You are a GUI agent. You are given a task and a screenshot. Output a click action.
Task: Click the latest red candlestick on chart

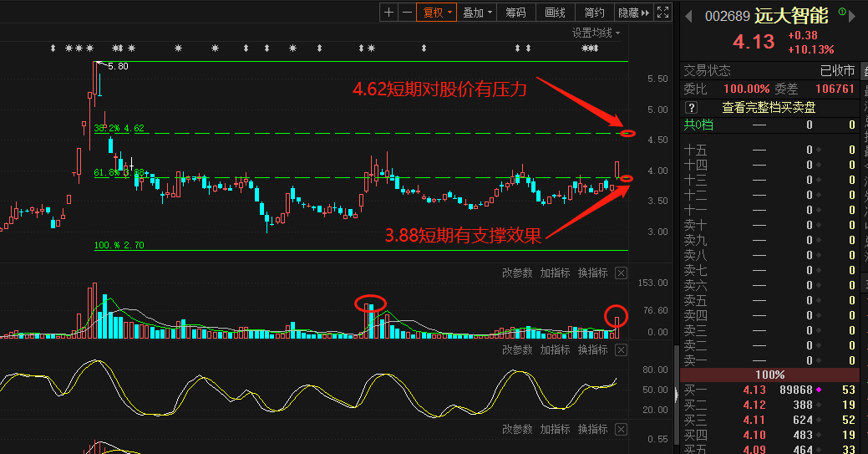pos(617,171)
